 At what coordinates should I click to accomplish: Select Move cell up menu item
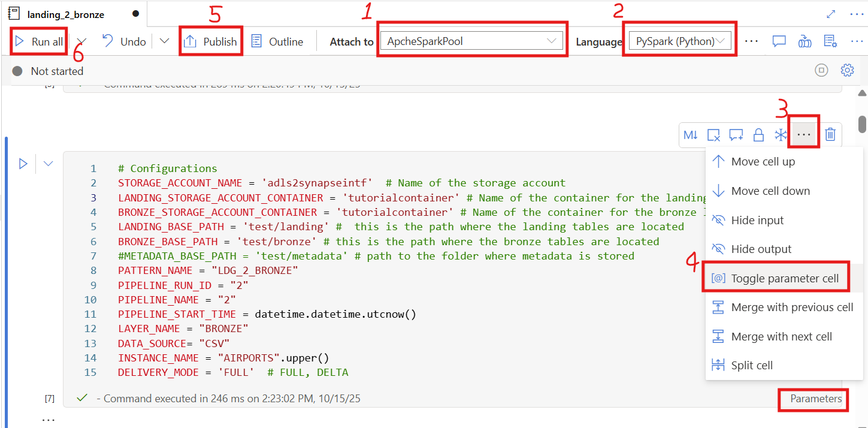763,162
